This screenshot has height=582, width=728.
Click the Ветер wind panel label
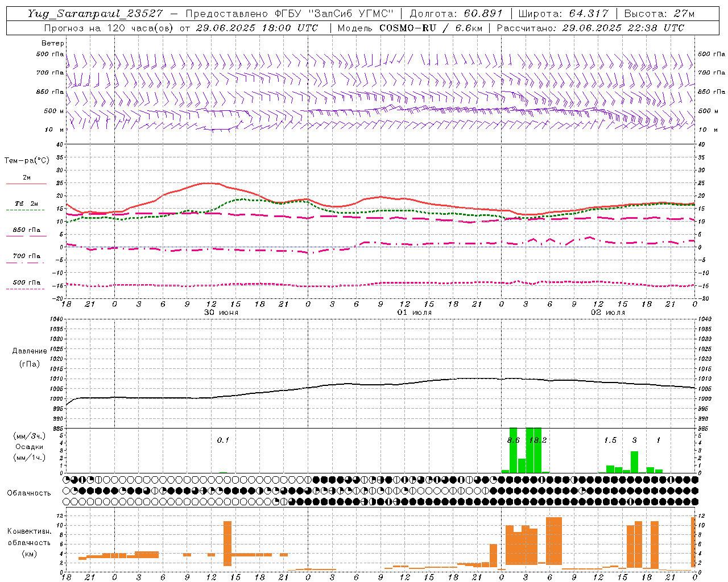tap(52, 43)
